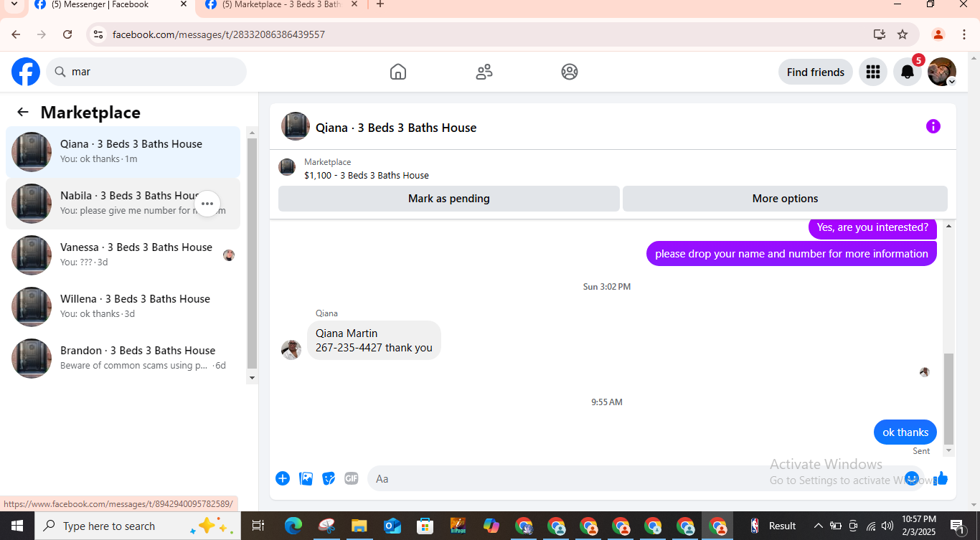Show hidden system tray icons
Image resolution: width=980 pixels, height=540 pixels.
pos(818,526)
